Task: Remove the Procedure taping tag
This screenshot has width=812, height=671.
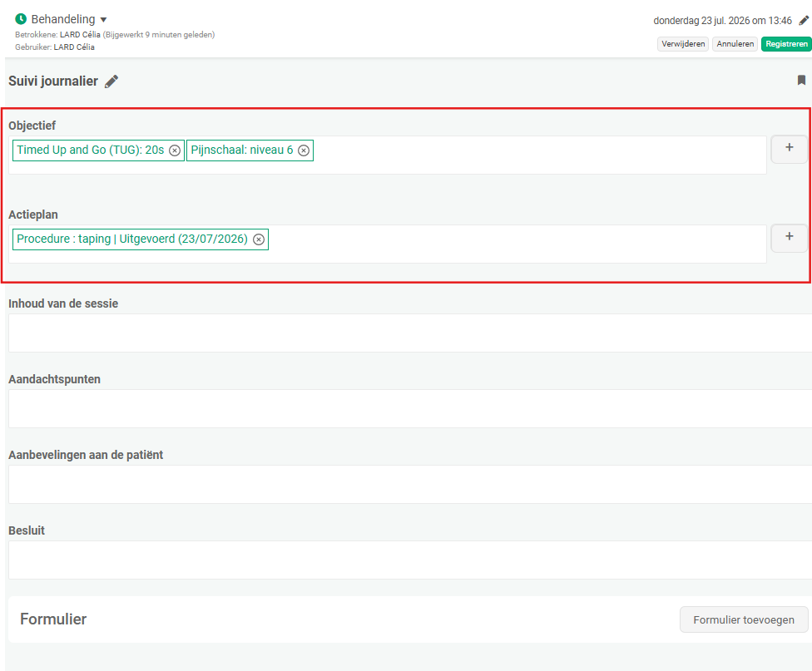Action: point(259,239)
